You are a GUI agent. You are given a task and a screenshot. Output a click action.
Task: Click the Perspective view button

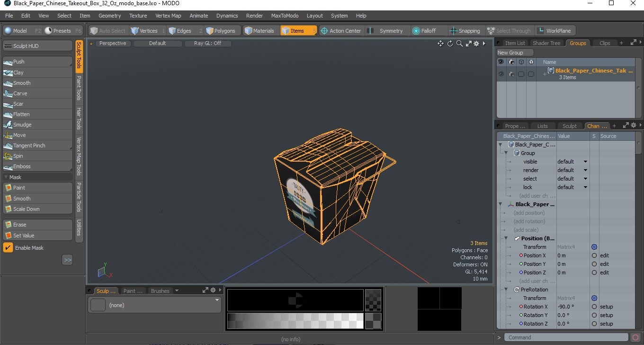[x=113, y=44]
